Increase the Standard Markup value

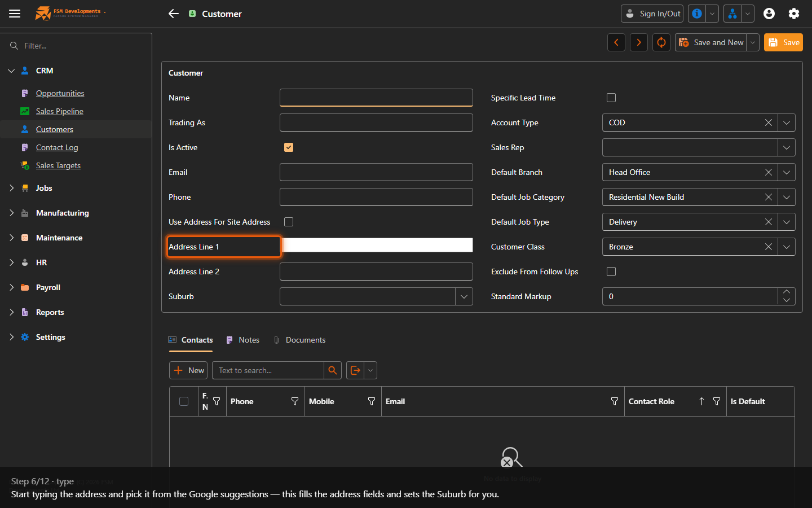coord(787,292)
